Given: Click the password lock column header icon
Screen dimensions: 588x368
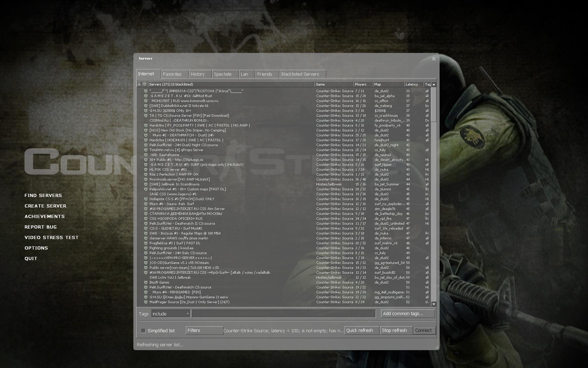Looking at the screenshot, I should click(139, 84).
